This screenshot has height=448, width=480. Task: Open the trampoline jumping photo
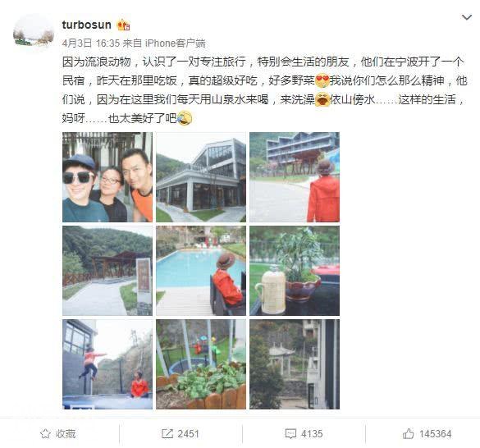[x=107, y=364]
